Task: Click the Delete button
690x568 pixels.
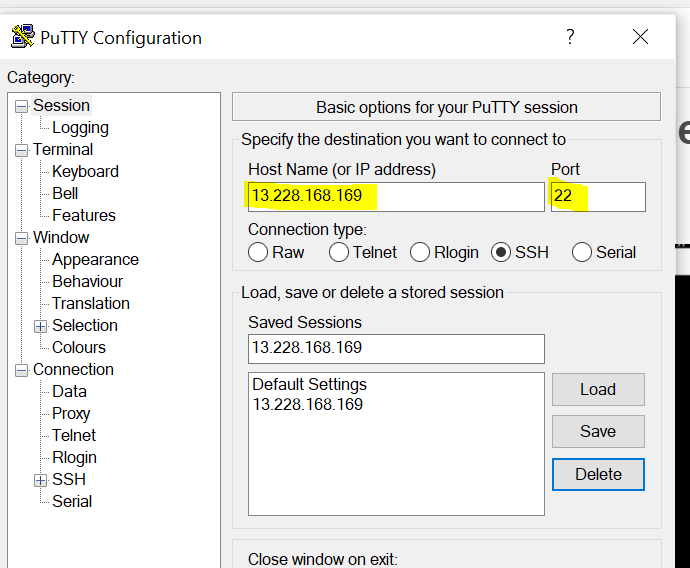Action: pos(598,474)
